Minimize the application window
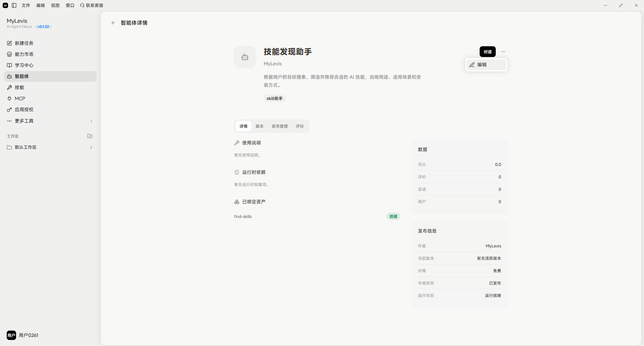 (x=605, y=5)
